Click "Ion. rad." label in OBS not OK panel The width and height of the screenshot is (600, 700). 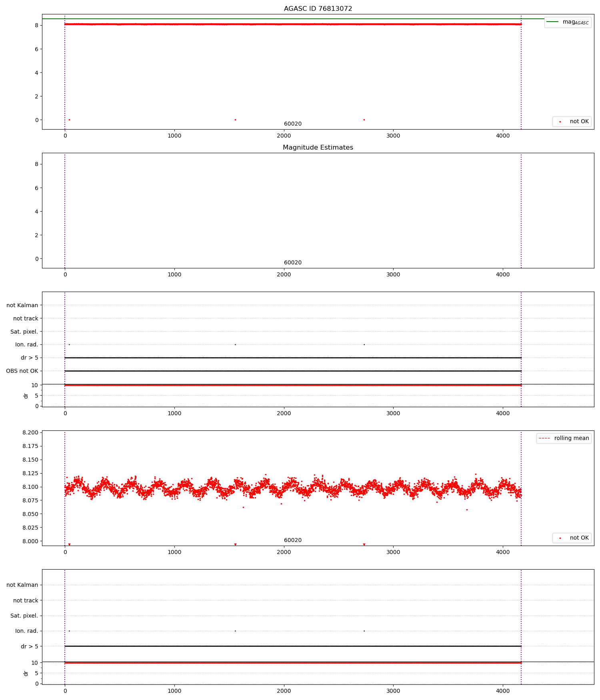[x=27, y=344]
